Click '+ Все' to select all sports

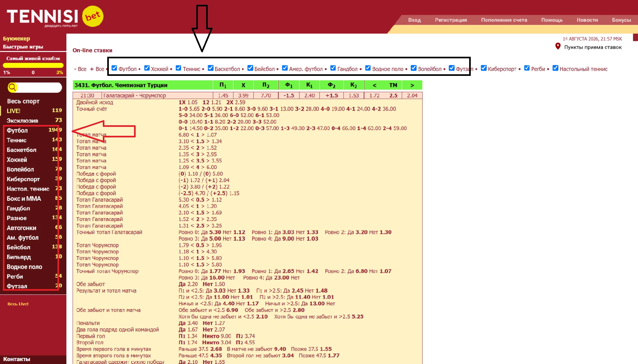tap(97, 69)
